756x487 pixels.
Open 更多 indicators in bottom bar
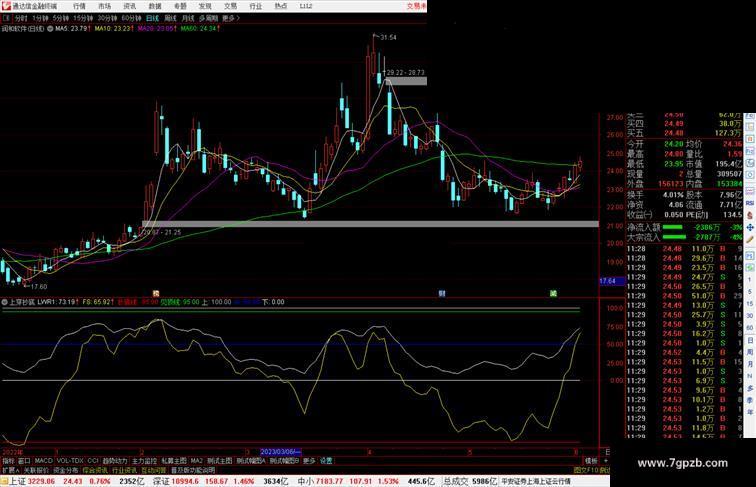point(309,461)
